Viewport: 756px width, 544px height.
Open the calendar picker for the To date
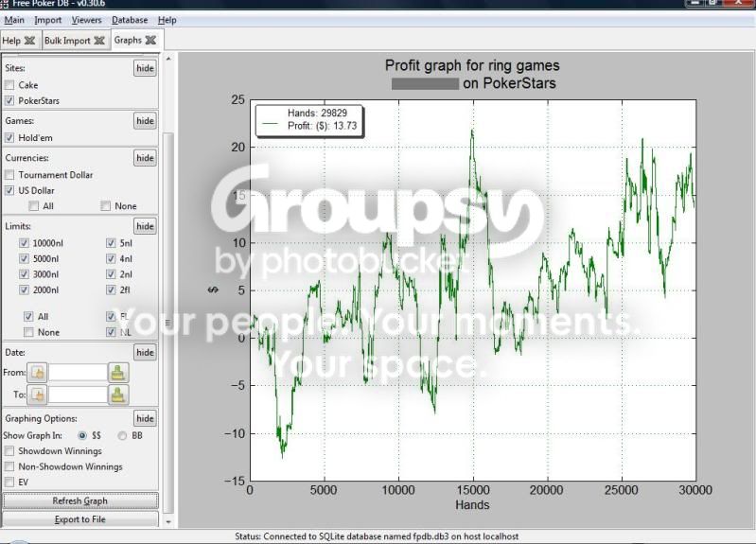click(37, 395)
